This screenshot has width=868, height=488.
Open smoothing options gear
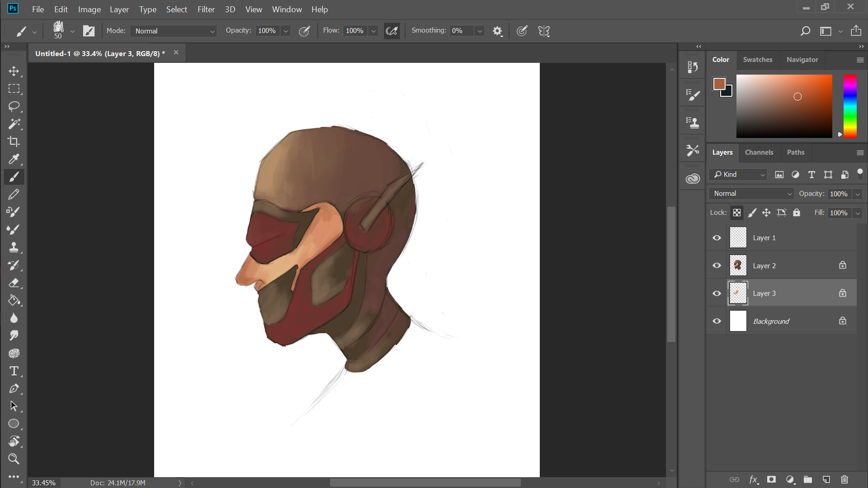497,31
